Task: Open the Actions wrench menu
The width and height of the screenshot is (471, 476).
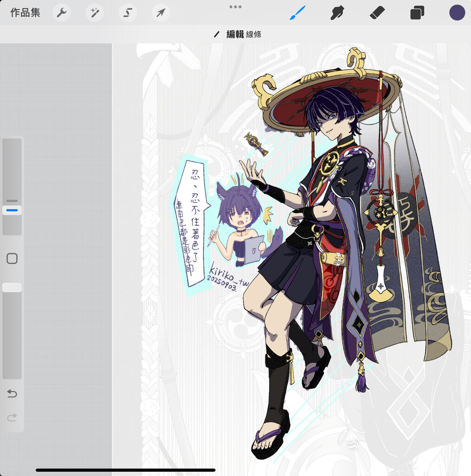Action: 61,13
